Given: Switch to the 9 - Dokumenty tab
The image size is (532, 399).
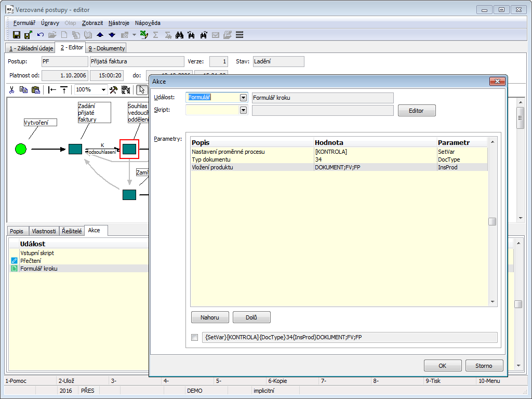Looking at the screenshot, I should point(107,48).
